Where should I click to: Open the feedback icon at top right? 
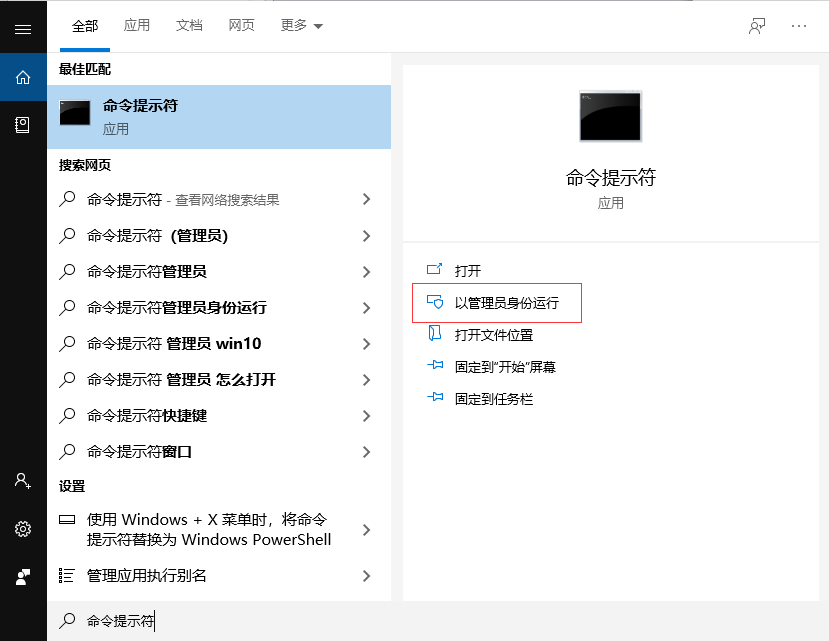tap(757, 26)
